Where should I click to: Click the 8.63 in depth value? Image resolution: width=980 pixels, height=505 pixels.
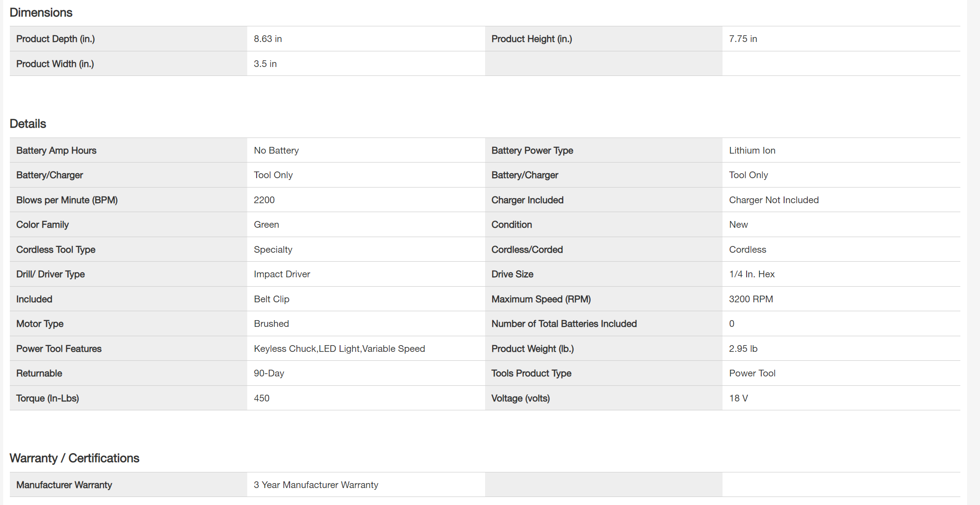pos(268,39)
